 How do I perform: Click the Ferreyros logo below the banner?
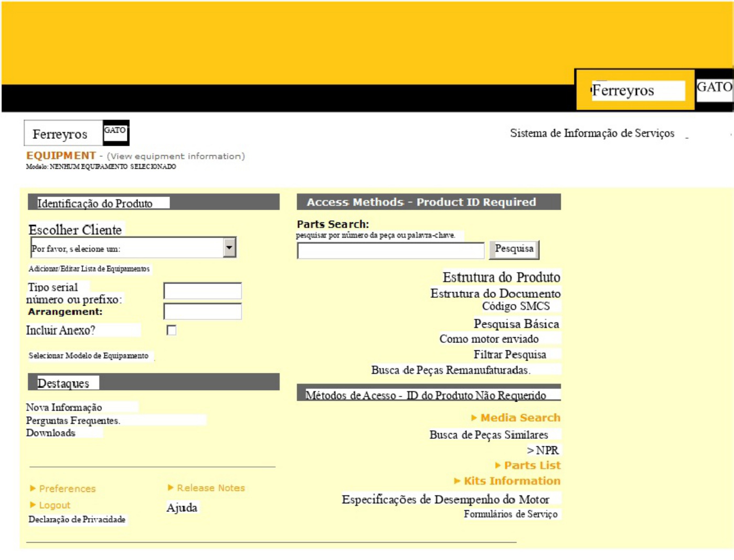(63, 133)
